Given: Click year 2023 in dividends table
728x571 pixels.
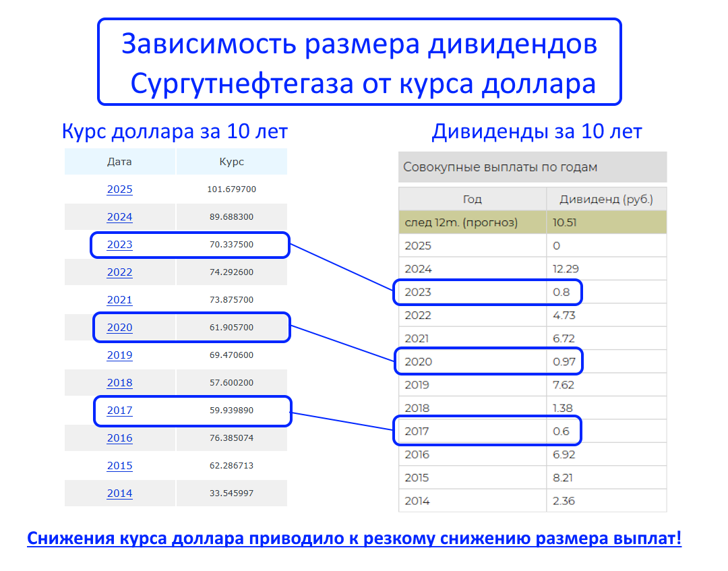Looking at the screenshot, I should (x=418, y=292).
